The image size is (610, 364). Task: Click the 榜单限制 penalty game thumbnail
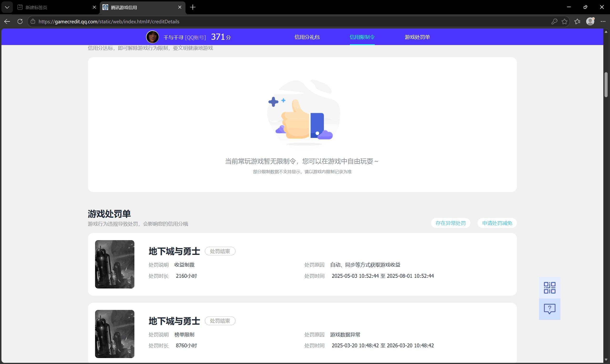tap(115, 334)
